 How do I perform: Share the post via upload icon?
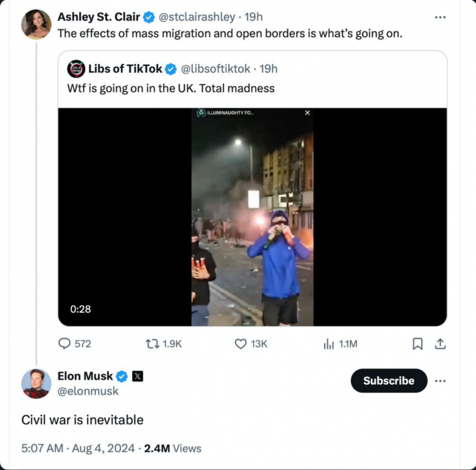pyautogui.click(x=440, y=343)
